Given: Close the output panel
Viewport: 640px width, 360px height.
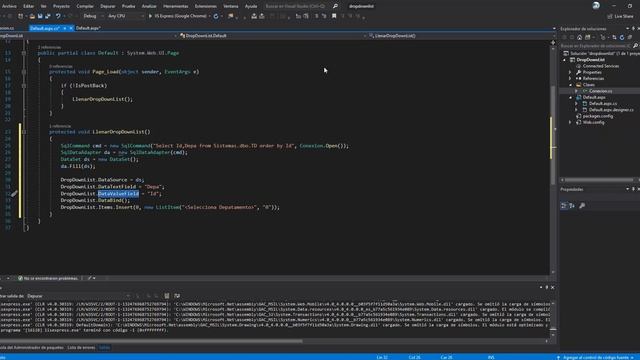Looking at the screenshot, I should click(x=553, y=287).
